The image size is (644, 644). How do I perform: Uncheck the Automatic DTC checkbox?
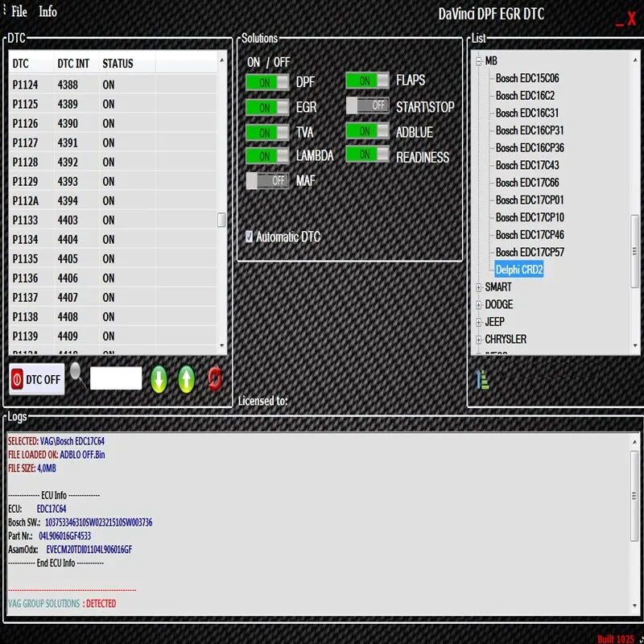coord(248,237)
